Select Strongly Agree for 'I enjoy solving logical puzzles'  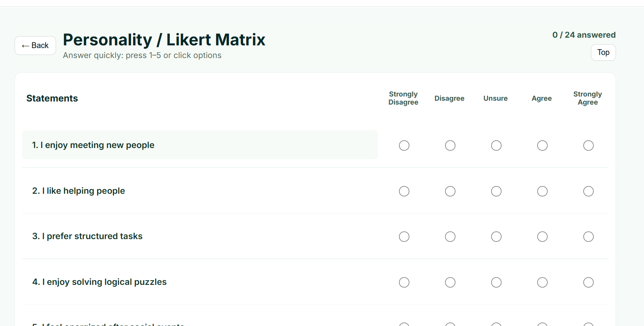tap(588, 282)
